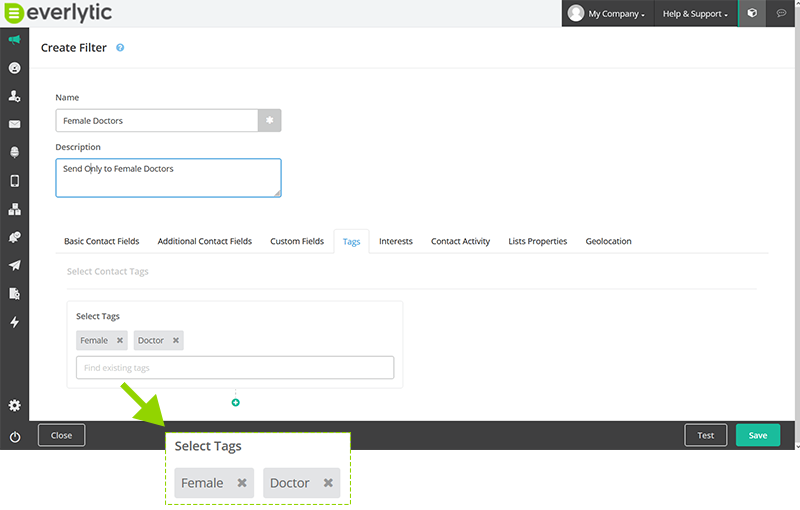Image resolution: width=800 pixels, height=510 pixels.
Task: Open the rocket sidebar icon
Action: point(14,237)
